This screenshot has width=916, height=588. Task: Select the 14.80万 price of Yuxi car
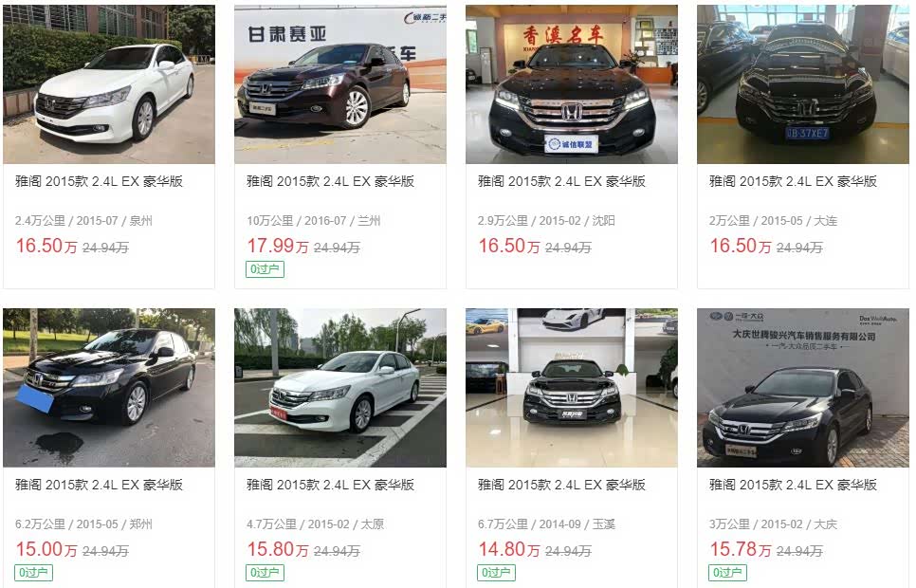[509, 549]
